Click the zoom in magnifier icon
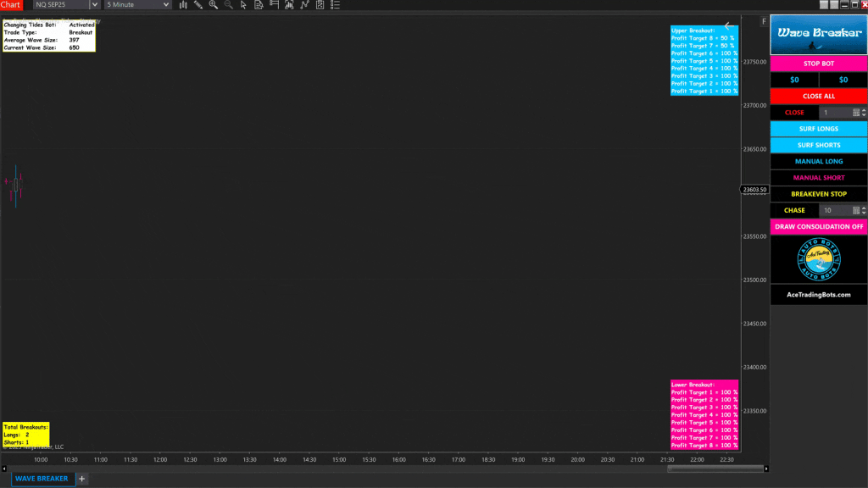868x488 pixels. [x=213, y=4]
